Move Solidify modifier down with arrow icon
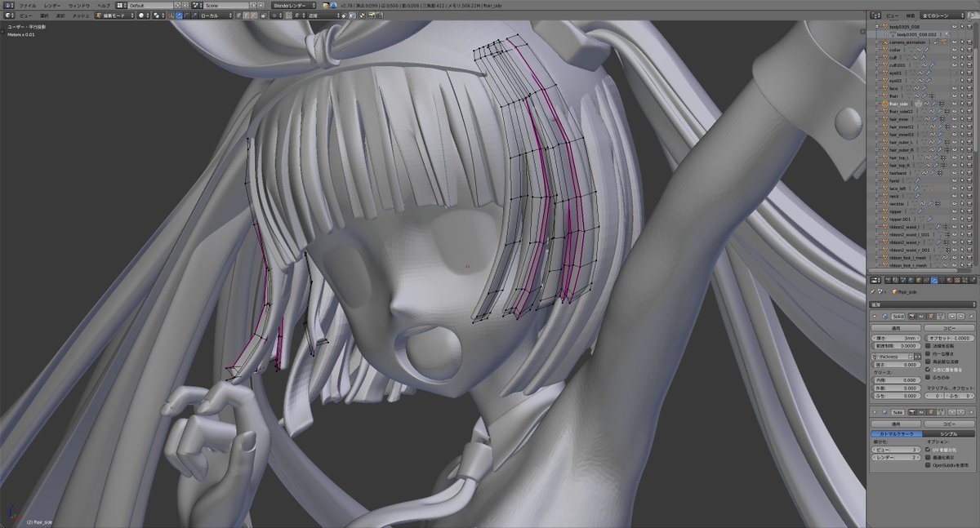This screenshot has width=980, height=528. [961, 317]
